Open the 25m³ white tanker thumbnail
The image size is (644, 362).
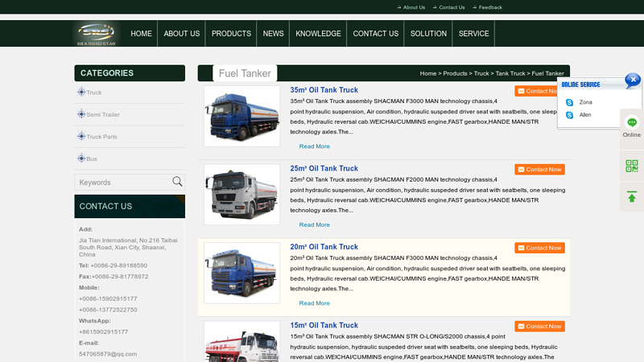tap(242, 195)
